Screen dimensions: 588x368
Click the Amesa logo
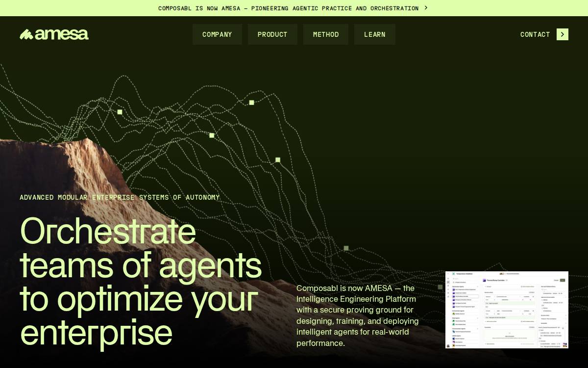(x=54, y=34)
